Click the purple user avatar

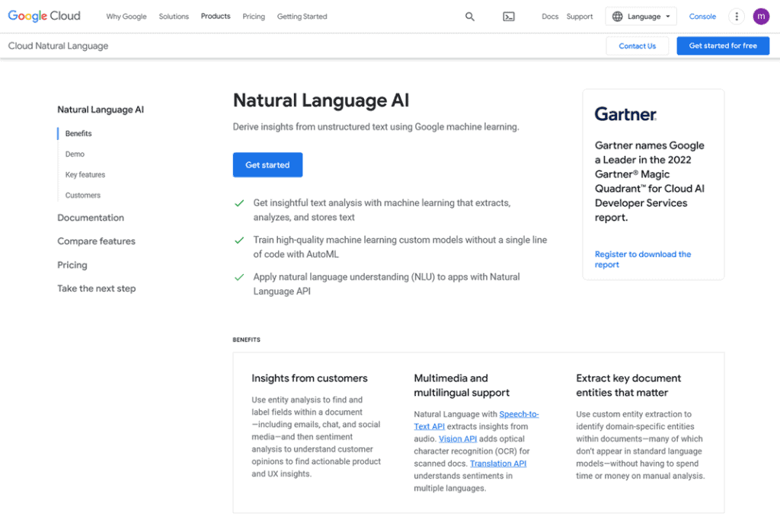[x=761, y=17]
